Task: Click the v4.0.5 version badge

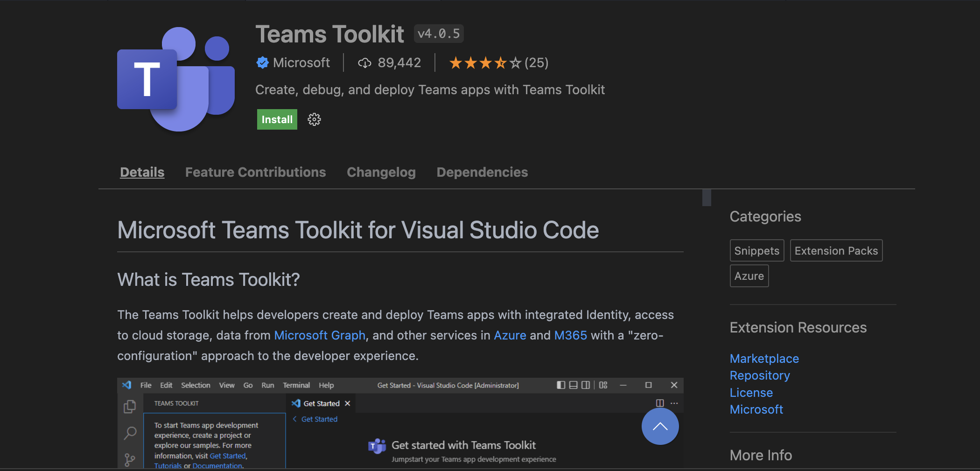Action: pyautogui.click(x=439, y=34)
